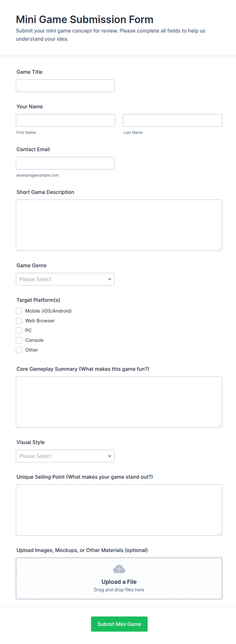Toggle the Other platform checkbox
This screenshot has height=644, width=236.
pos(19,350)
